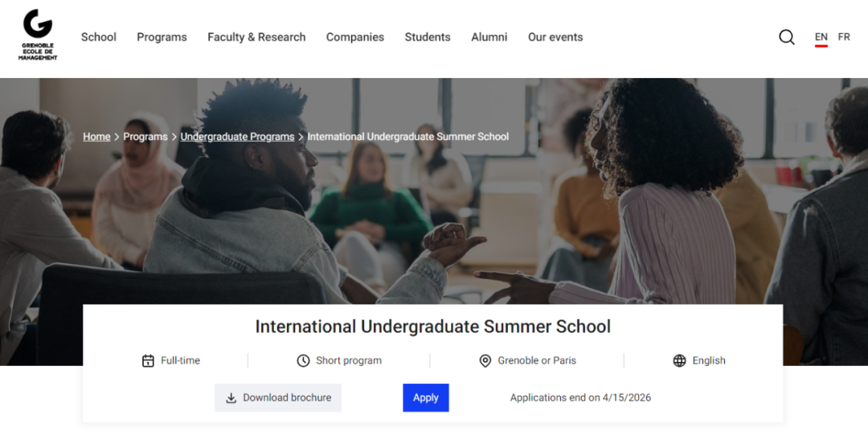Go to the Alumni section
The height and width of the screenshot is (440, 868).
click(489, 37)
